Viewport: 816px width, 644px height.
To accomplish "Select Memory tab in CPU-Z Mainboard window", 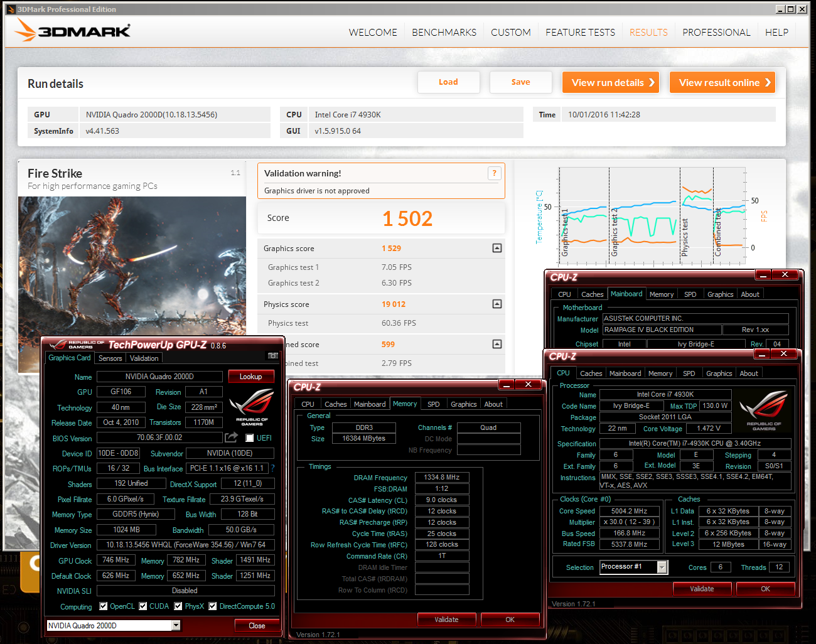I will [662, 294].
